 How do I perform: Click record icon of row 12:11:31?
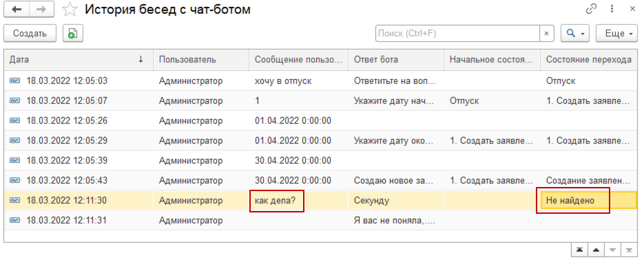[x=14, y=220]
